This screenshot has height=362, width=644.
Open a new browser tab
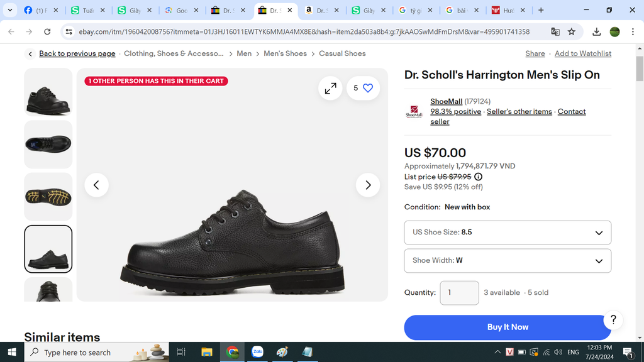[541, 10]
